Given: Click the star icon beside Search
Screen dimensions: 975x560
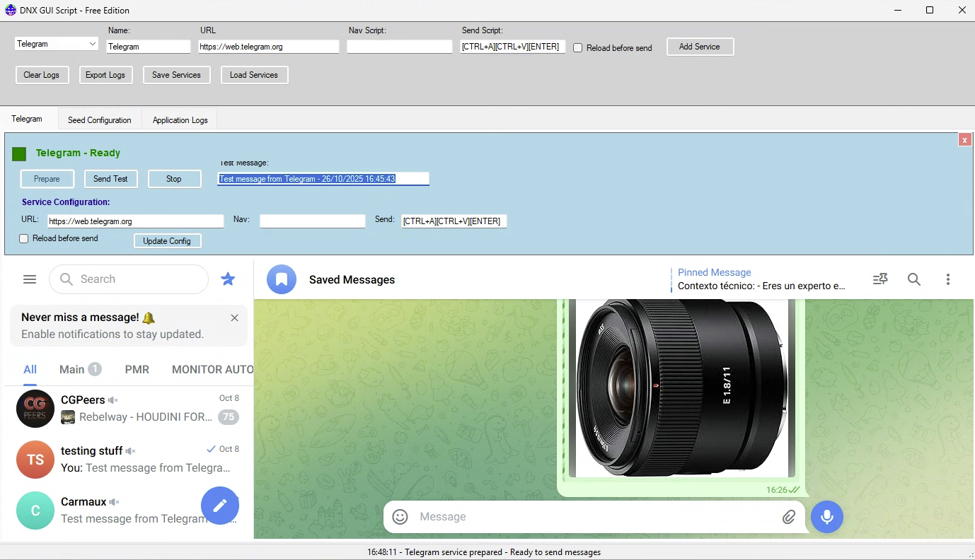Looking at the screenshot, I should pos(228,279).
